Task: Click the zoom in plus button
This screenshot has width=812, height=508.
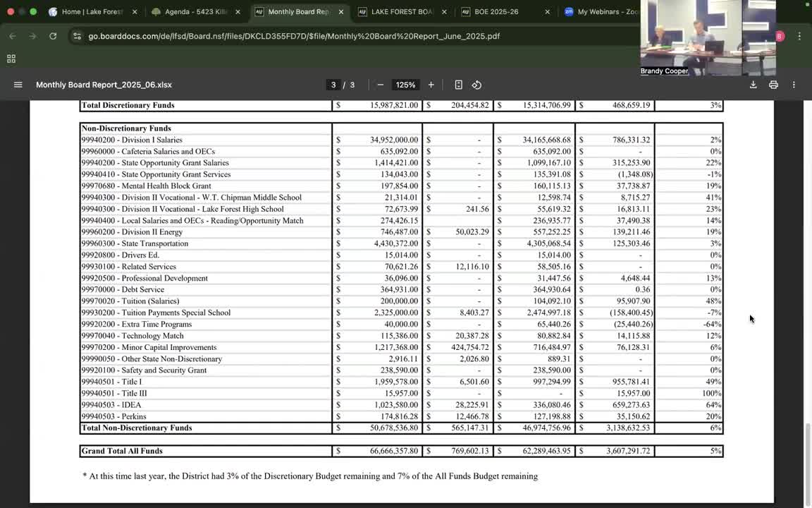Action: pos(431,85)
